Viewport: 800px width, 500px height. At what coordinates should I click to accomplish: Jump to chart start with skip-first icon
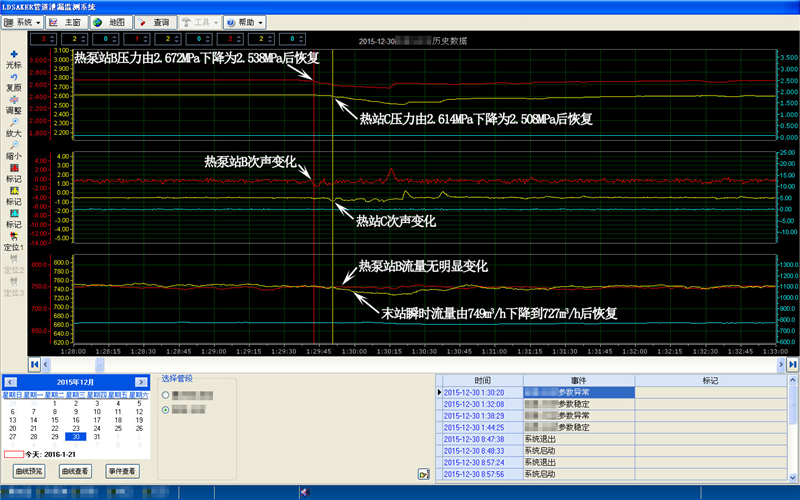[x=34, y=365]
